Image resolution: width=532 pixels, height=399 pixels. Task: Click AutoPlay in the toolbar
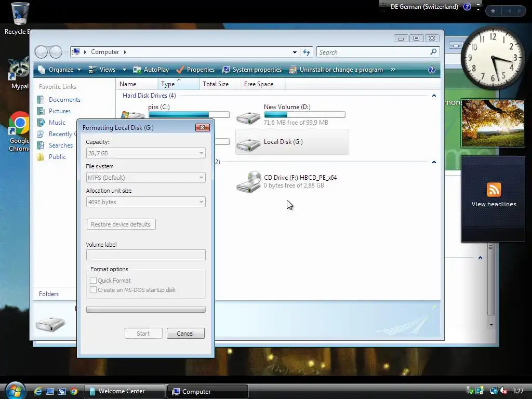(151, 70)
